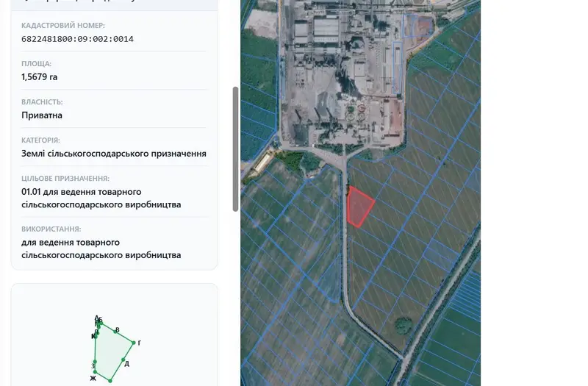588x386 pixels.
Task: Click the 'ВЛАСНІСТЬ:' field label
Action: pos(42,102)
